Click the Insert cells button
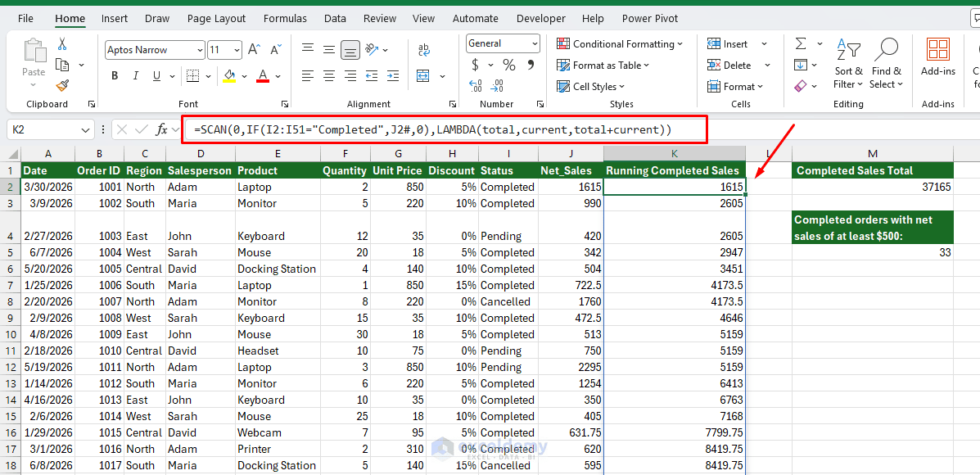980x475 pixels. pyautogui.click(x=728, y=43)
